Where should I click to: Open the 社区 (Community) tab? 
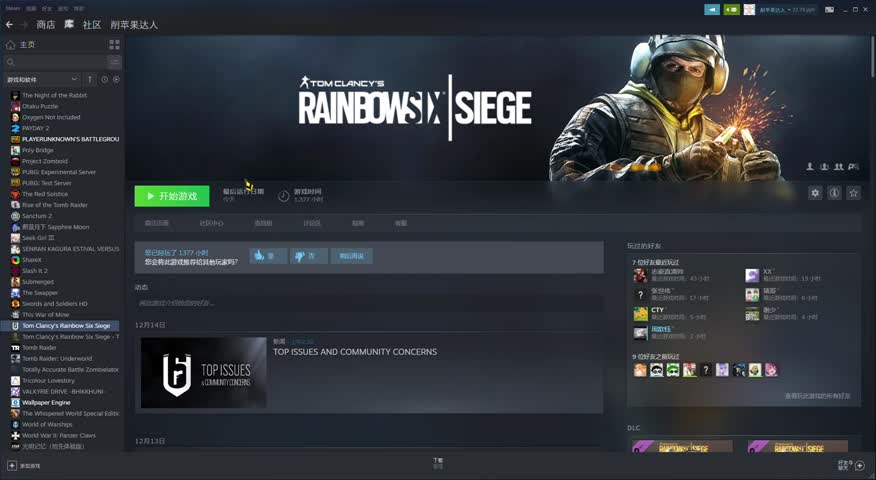pyautogui.click(x=92, y=25)
